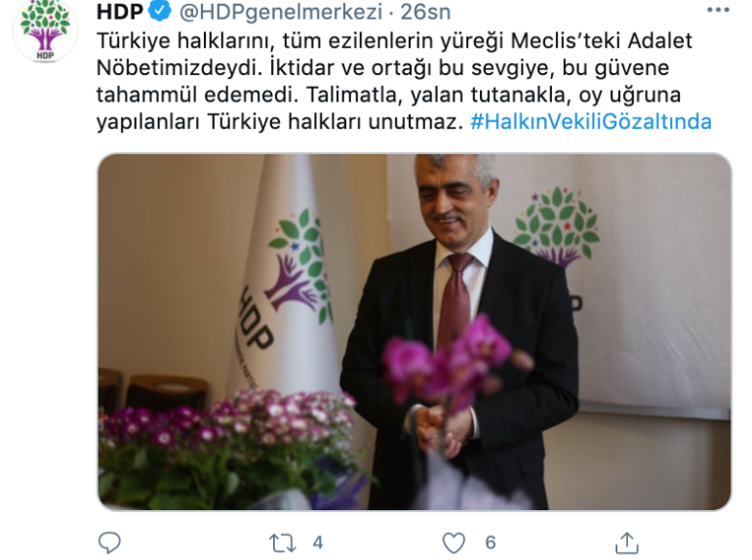The height and width of the screenshot is (560, 752).
Task: View the like count of 6
Action: 491,542
